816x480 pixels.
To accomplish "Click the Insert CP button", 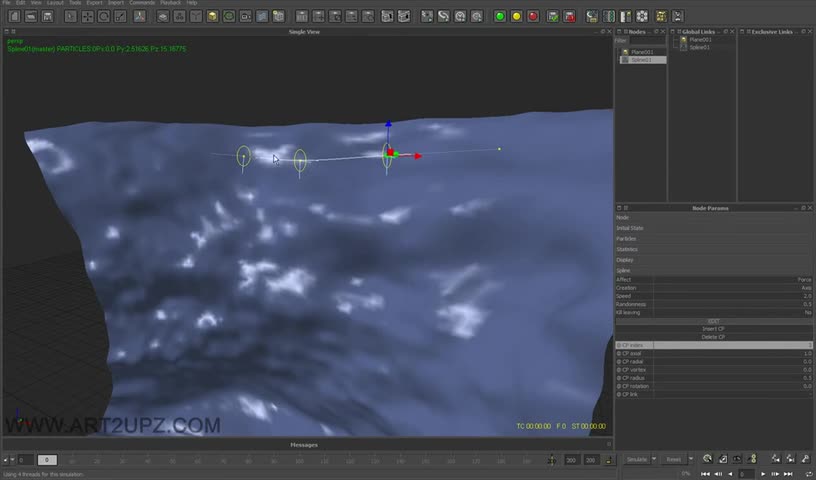I will coord(713,329).
